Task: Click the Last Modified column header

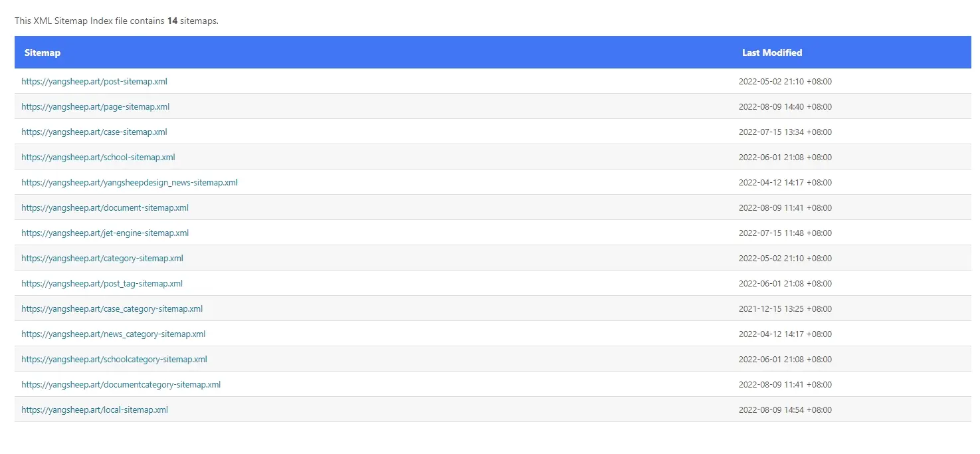Action: click(x=772, y=53)
